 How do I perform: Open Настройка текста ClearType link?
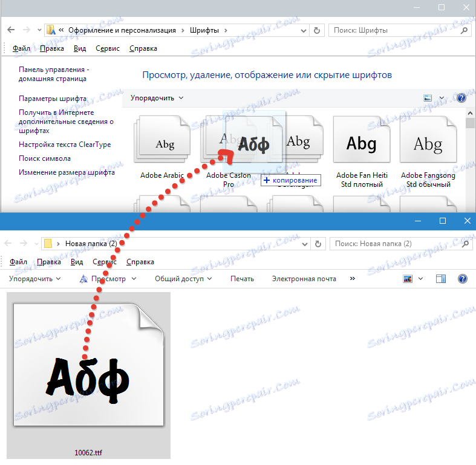[65, 145]
